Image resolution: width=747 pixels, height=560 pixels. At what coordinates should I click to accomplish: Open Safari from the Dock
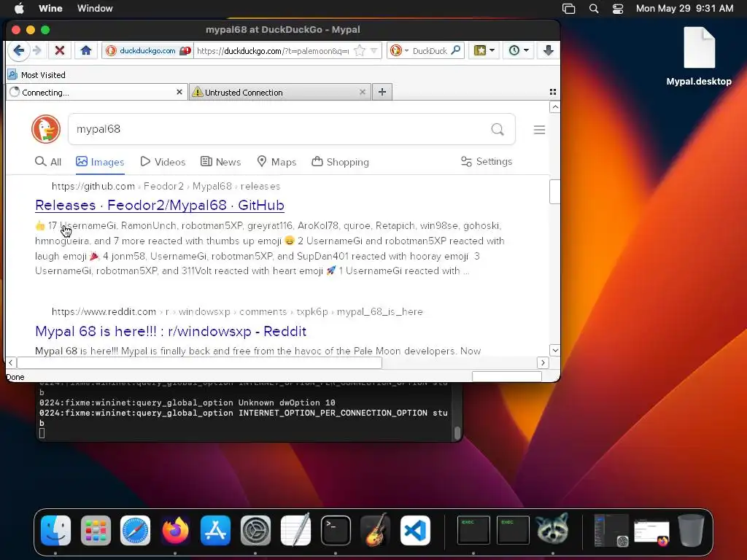point(135,531)
